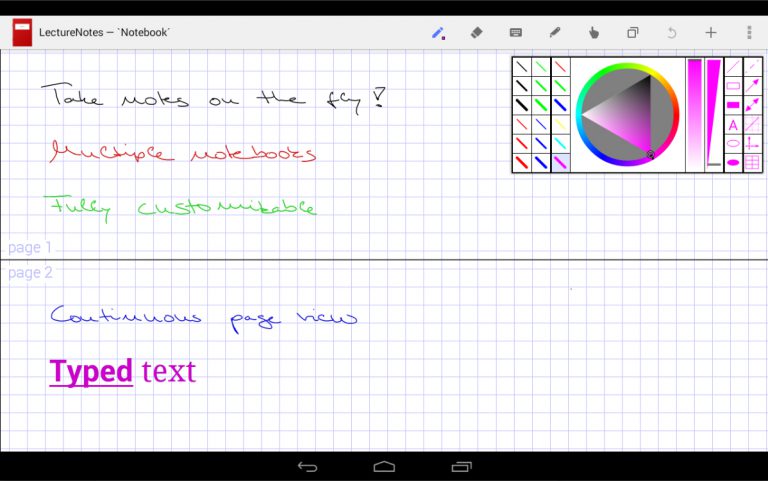Pick the thin light-green pen preset
Screen dimensions: 768x481
pos(541,66)
